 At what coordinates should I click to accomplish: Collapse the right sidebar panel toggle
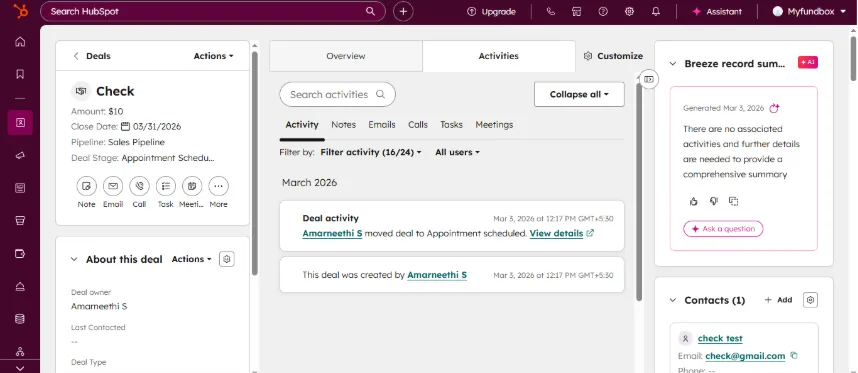click(x=648, y=79)
